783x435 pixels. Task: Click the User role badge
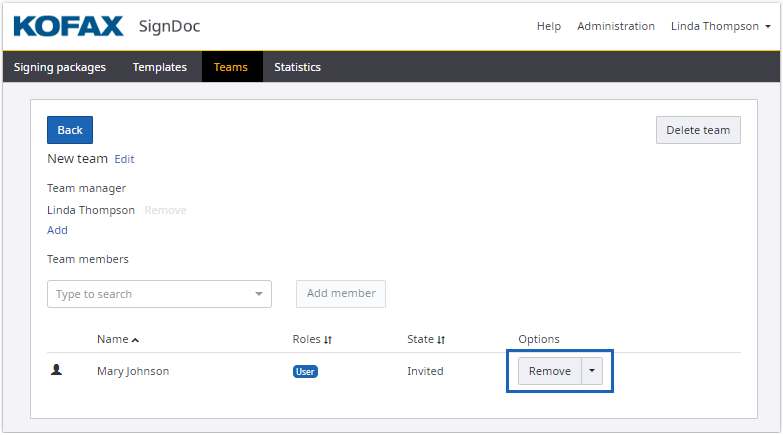[305, 371]
